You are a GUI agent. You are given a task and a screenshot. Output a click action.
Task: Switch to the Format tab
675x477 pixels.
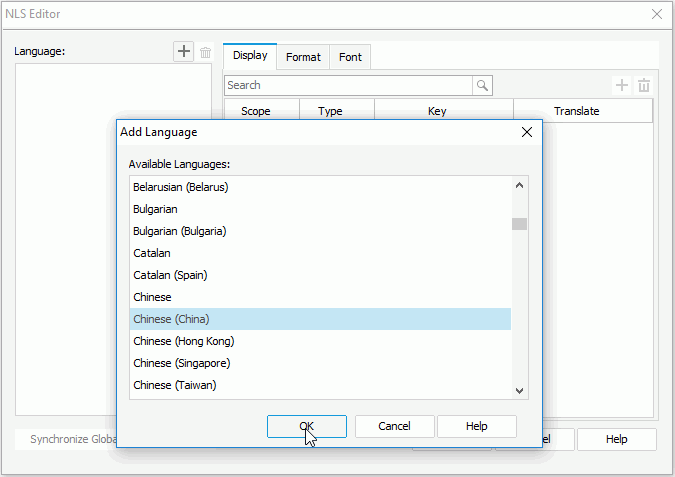[x=303, y=57]
